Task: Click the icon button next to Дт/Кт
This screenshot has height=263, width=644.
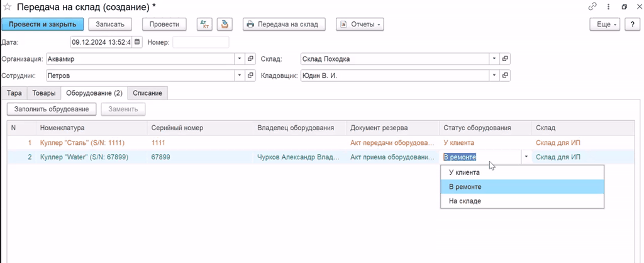Action: (x=225, y=25)
